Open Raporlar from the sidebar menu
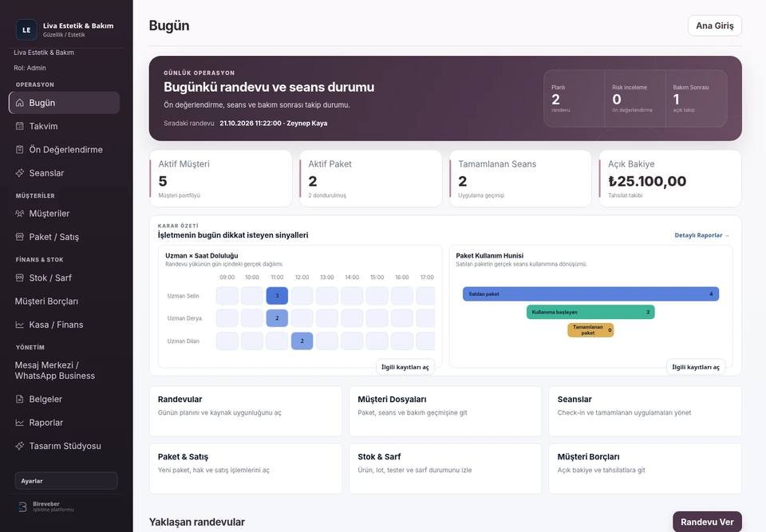Viewport: 766px width, 532px height. [x=64, y=423]
